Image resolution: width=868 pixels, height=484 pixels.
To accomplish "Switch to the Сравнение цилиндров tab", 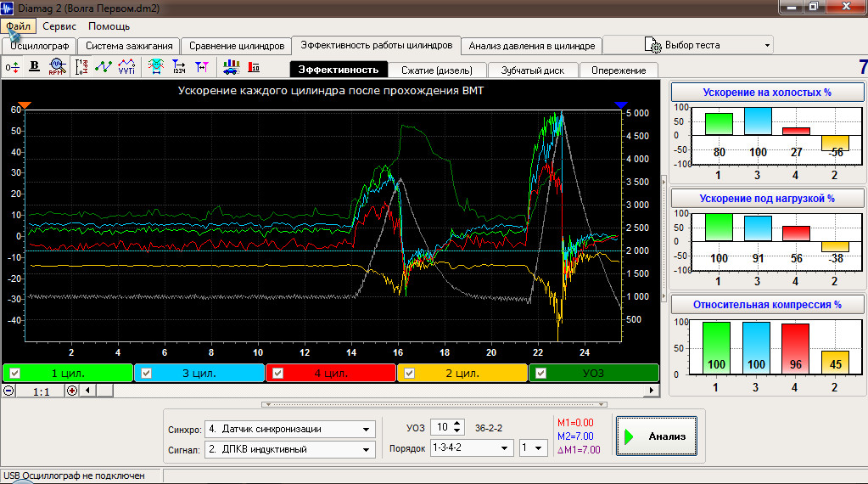I will [x=237, y=46].
